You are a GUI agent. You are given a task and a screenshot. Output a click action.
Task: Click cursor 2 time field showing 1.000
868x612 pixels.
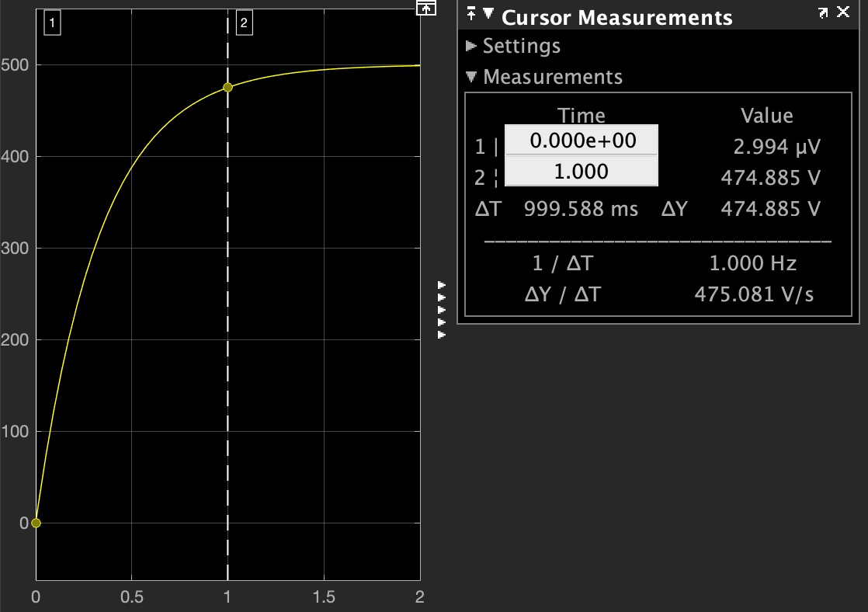[582, 171]
